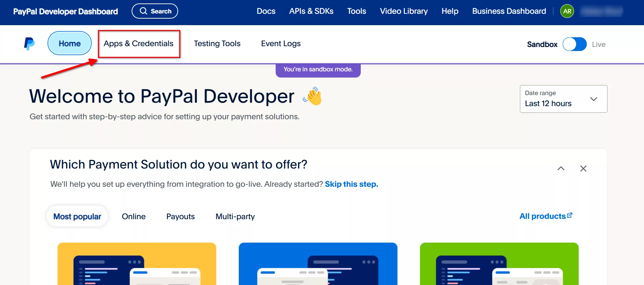Open the Docs menu

(266, 11)
